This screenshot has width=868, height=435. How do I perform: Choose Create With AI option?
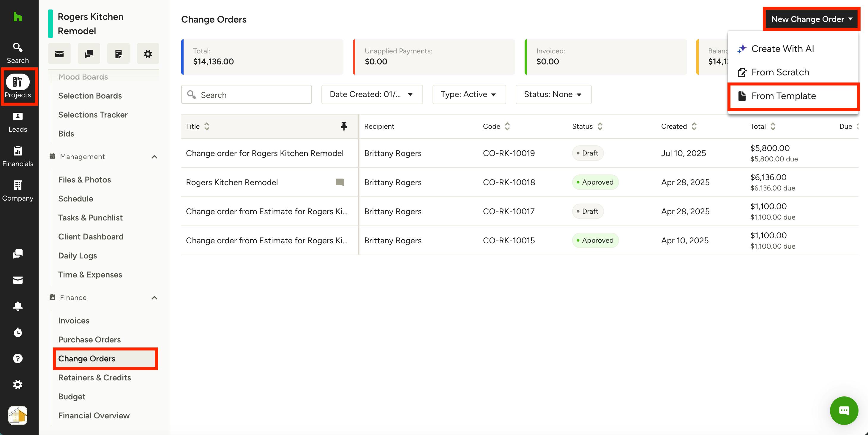click(782, 49)
